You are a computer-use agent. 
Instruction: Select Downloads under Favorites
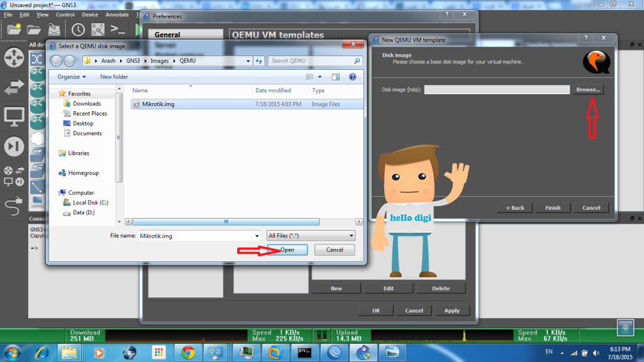click(x=87, y=104)
